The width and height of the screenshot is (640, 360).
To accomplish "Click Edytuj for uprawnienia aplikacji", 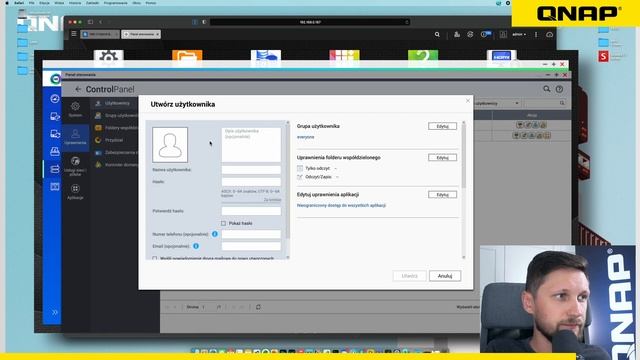I will pyautogui.click(x=442, y=195).
